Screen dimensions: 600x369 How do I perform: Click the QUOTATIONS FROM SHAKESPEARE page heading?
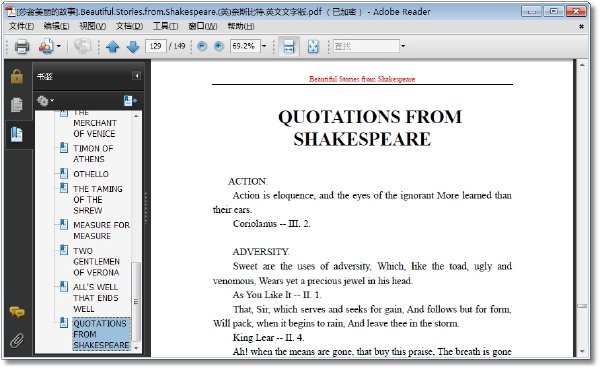point(370,128)
